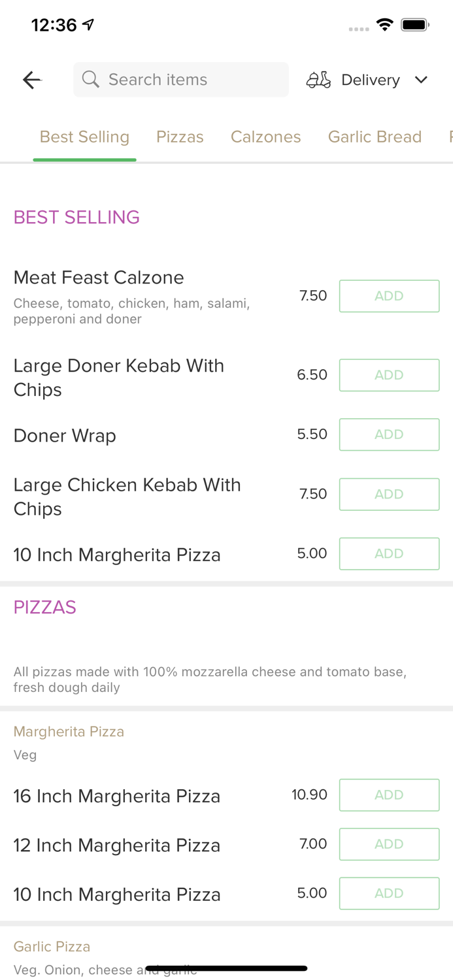Tap the BEST SELLING section heading
The image size is (453, 980).
tap(76, 217)
